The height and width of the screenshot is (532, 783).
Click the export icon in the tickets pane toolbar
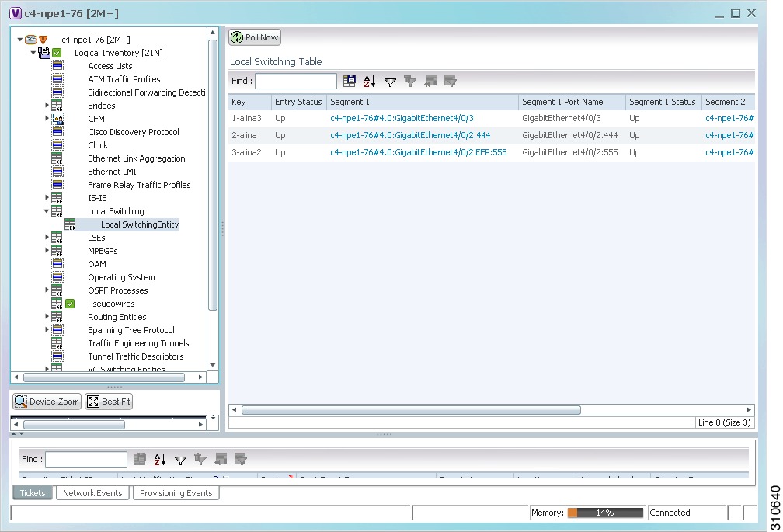click(140, 459)
